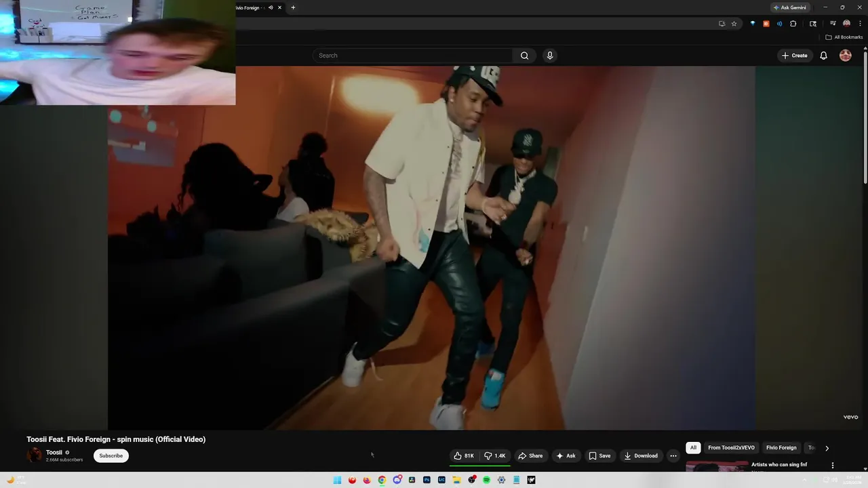The width and height of the screenshot is (868, 488).
Task: Open more actions ellipsis below video
Action: click(673, 456)
